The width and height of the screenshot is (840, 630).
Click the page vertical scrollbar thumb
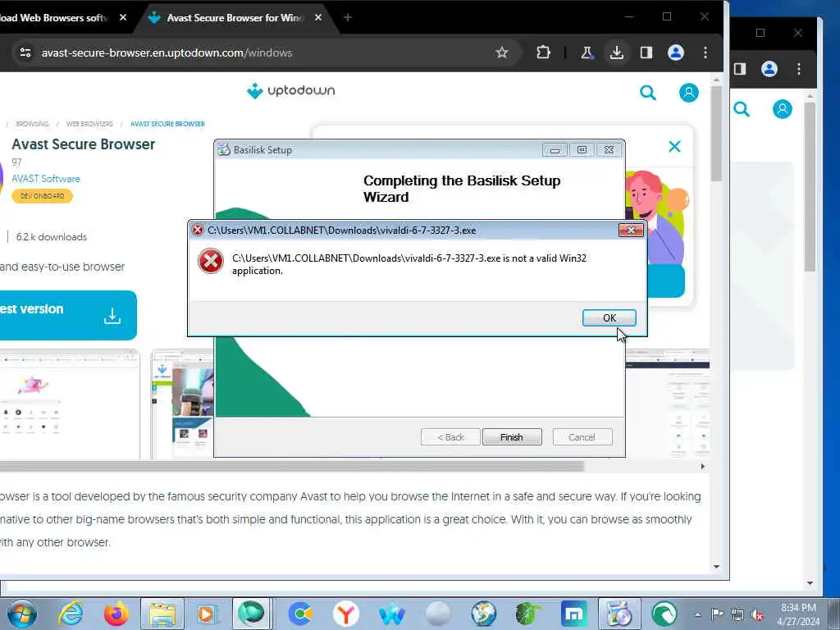pyautogui.click(x=717, y=134)
